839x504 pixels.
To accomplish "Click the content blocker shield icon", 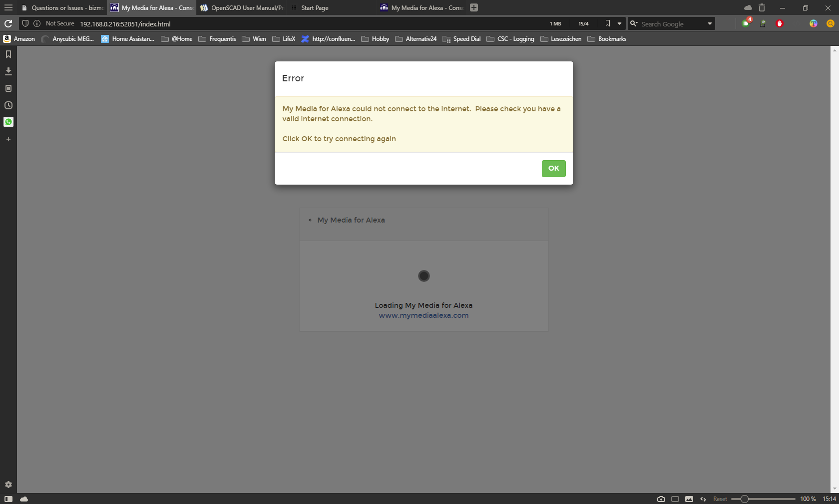I will (25, 23).
